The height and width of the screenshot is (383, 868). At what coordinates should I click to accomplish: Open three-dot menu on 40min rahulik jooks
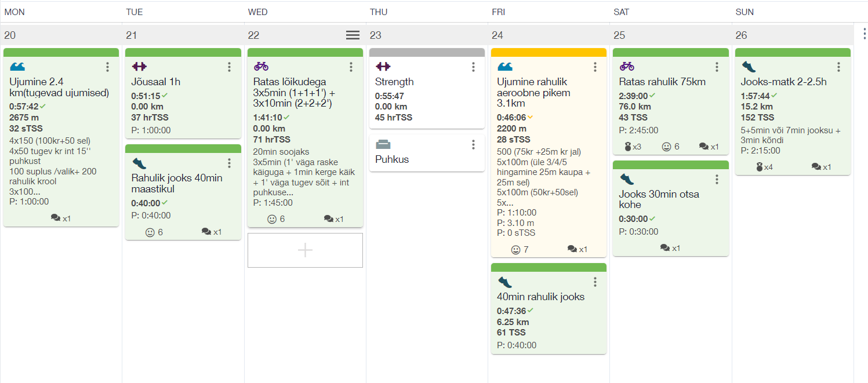click(x=595, y=282)
